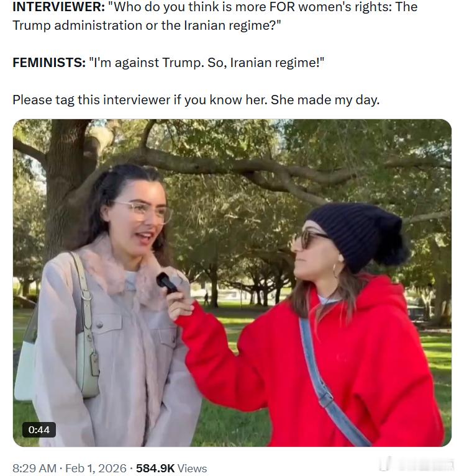Click the bold INTERVIEWER label
This screenshot has height=476, width=459.
pyautogui.click(x=58, y=7)
